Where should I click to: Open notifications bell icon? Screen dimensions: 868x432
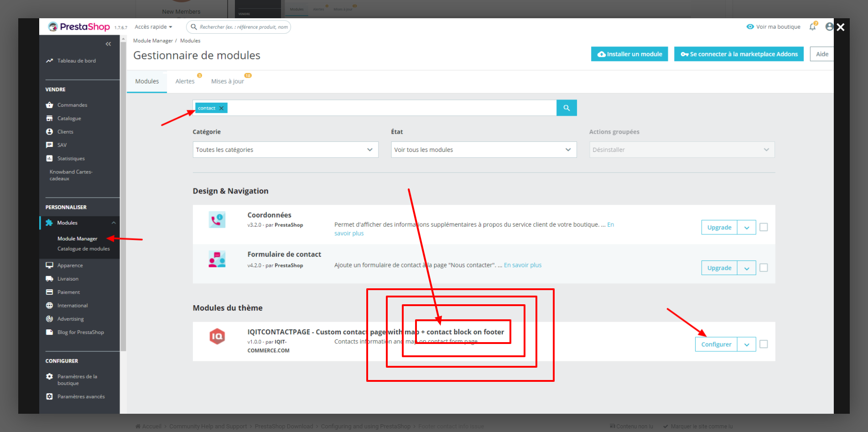(813, 26)
